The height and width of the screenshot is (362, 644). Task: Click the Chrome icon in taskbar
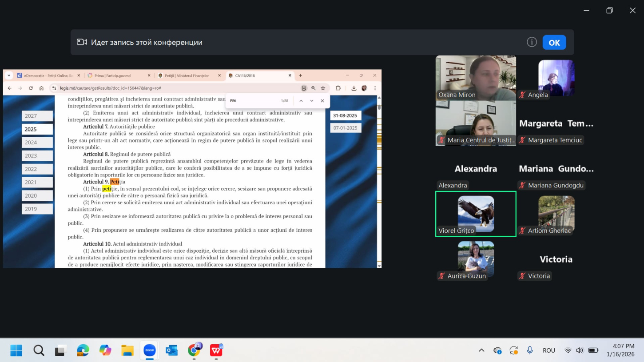click(194, 350)
